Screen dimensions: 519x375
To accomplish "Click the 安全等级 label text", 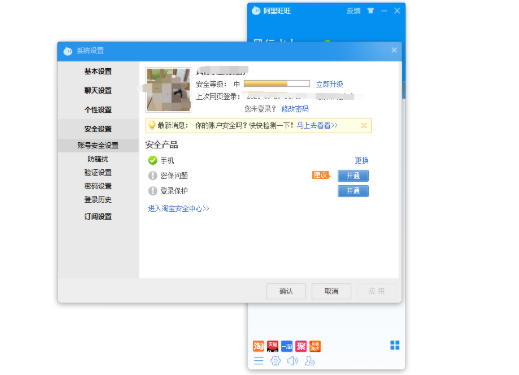I will coord(211,84).
